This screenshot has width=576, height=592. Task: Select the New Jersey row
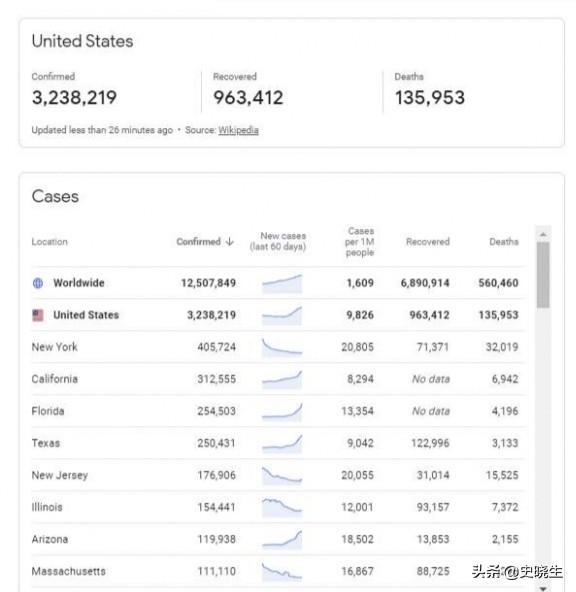pos(277,475)
